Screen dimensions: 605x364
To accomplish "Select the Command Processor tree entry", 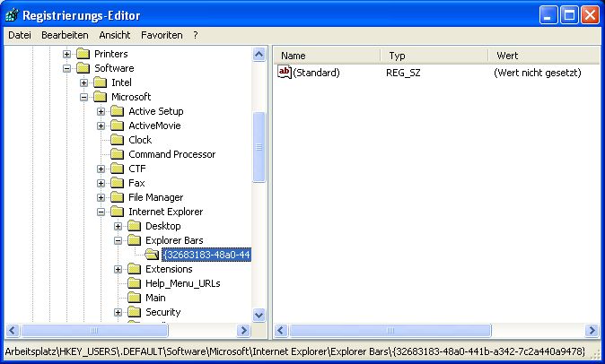I will pos(172,154).
